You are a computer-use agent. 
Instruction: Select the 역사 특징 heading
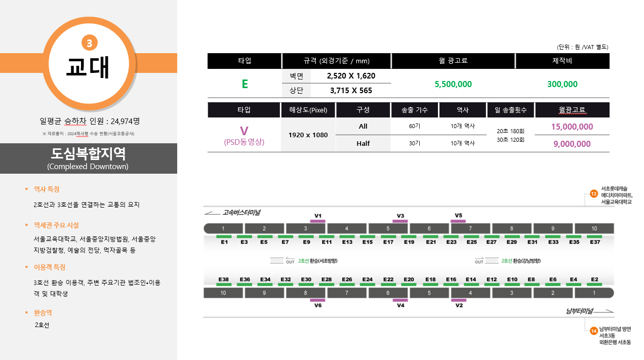click(47, 189)
